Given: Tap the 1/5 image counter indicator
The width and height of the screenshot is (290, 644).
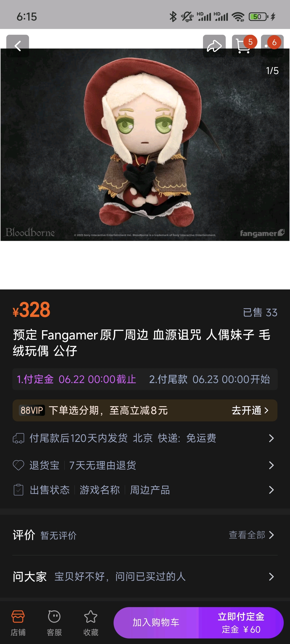Looking at the screenshot, I should click(x=272, y=71).
